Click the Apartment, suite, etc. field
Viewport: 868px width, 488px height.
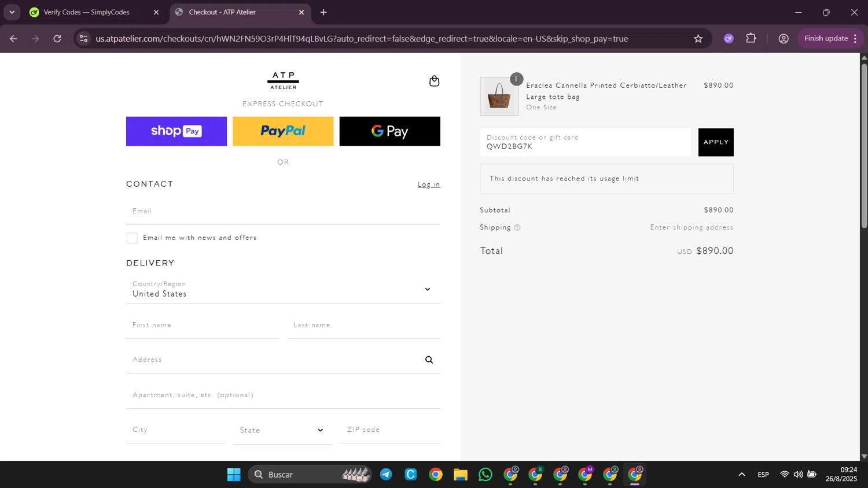tap(283, 395)
